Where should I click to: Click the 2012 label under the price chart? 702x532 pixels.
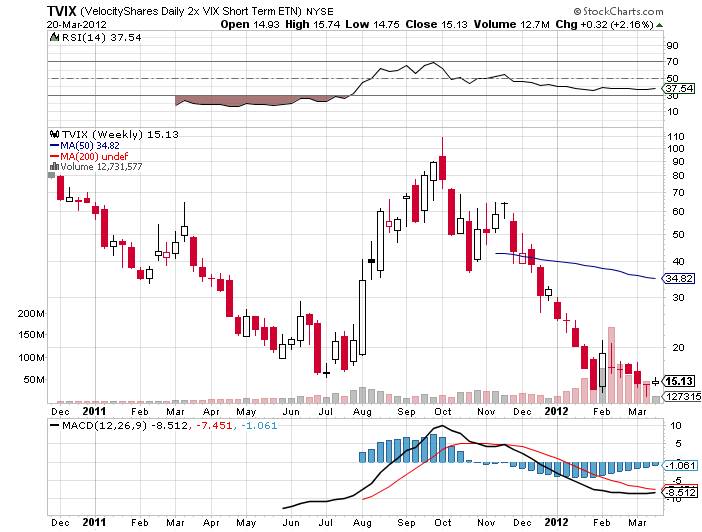click(556, 411)
